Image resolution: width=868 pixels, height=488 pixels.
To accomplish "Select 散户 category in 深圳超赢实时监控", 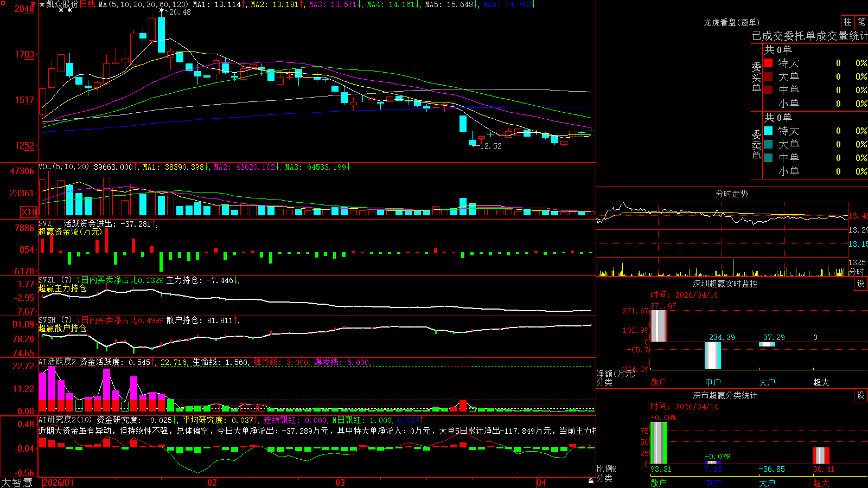I will tap(659, 382).
